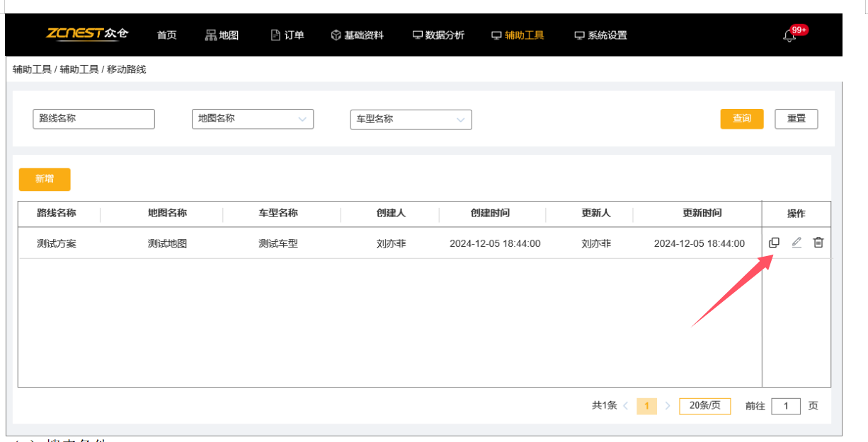Click the 查询 button
This screenshot has height=442, width=868.
click(742, 119)
